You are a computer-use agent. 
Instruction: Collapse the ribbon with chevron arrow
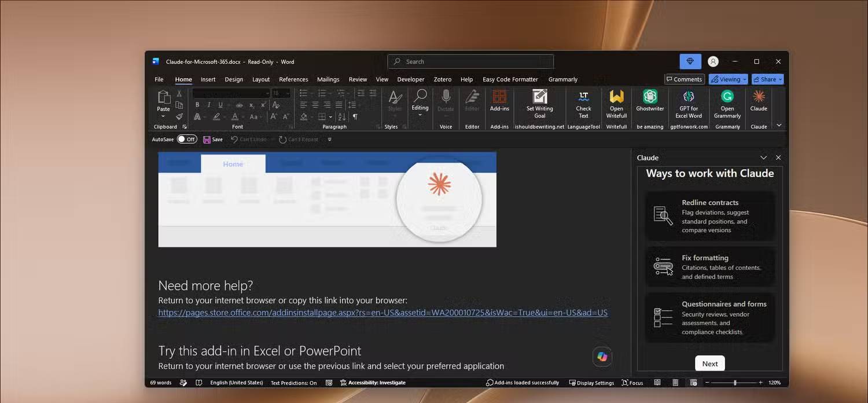pos(779,126)
